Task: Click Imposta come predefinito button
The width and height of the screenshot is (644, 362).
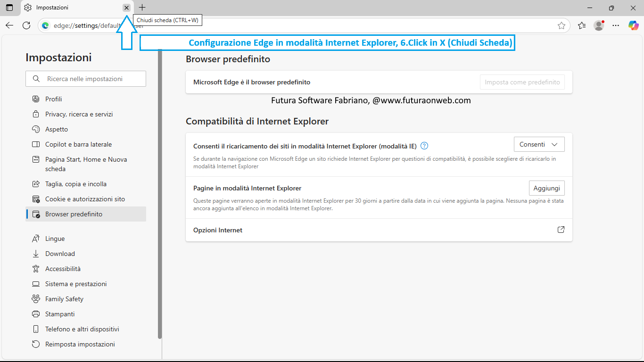Action: click(522, 82)
